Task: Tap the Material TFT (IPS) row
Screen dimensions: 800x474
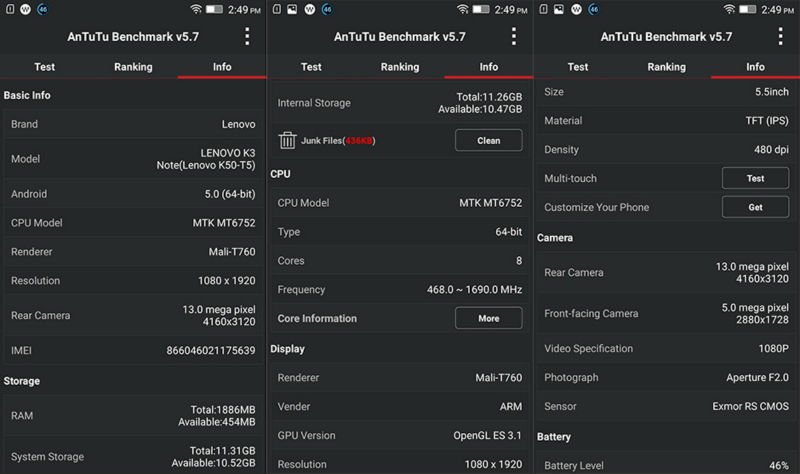Action: [x=667, y=120]
